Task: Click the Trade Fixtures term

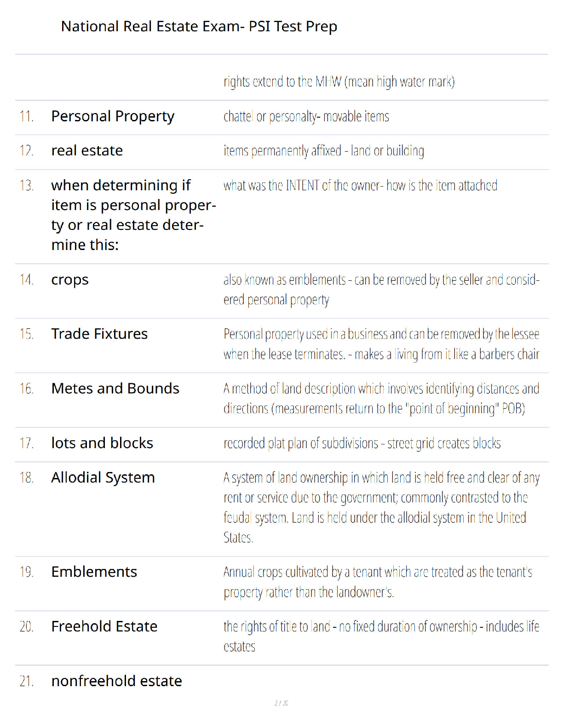Action: coord(99,334)
